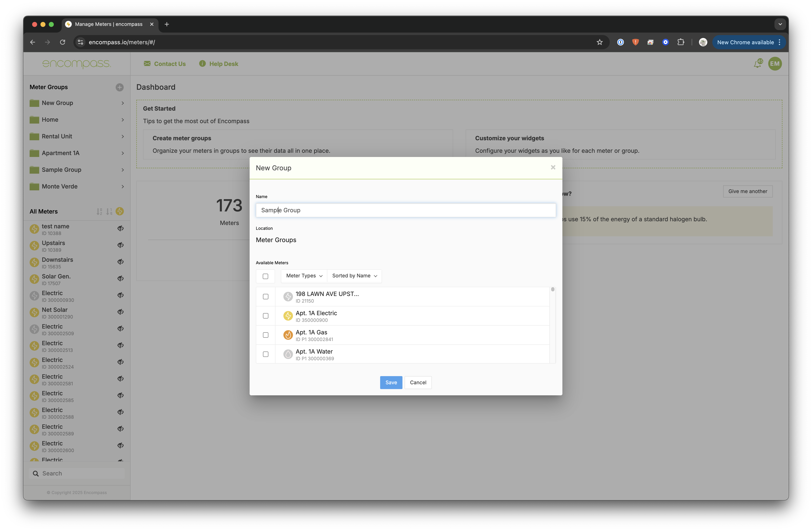
Task: Click the Cancel button
Action: pos(418,382)
